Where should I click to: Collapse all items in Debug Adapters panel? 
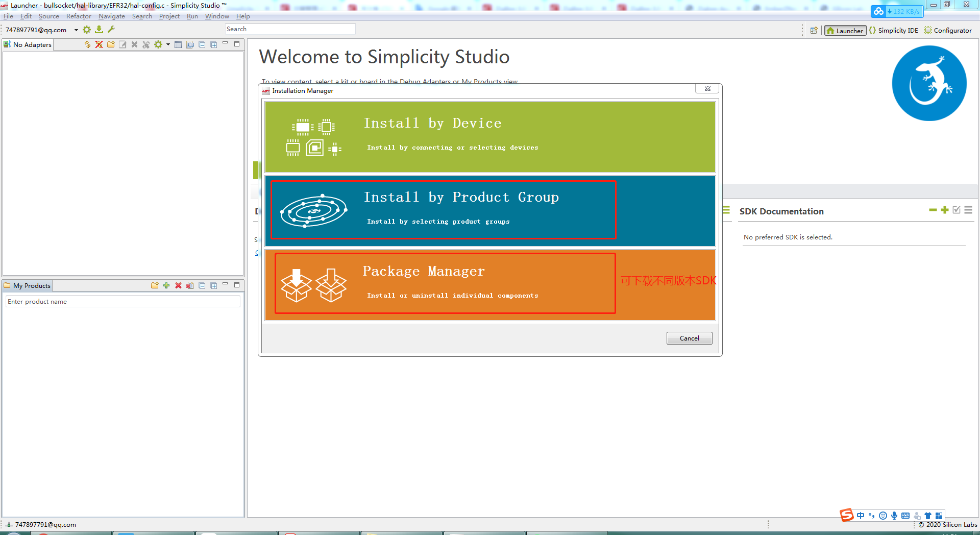tap(202, 44)
